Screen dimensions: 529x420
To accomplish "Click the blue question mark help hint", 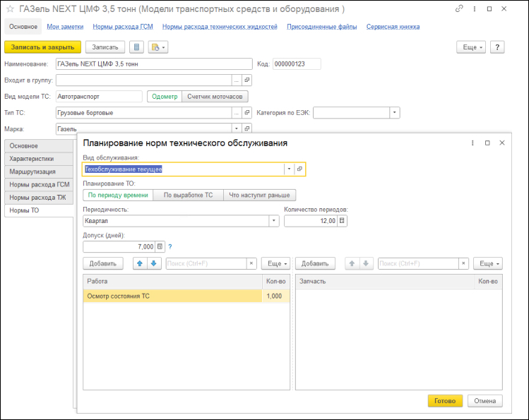I will 170,246.
